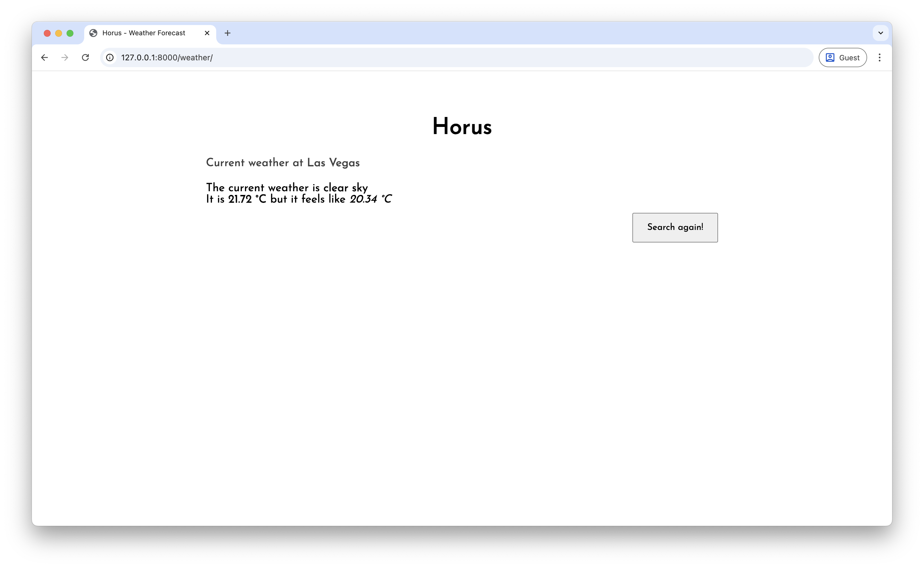Open the Guest profile button
The image size is (924, 568).
point(843,57)
